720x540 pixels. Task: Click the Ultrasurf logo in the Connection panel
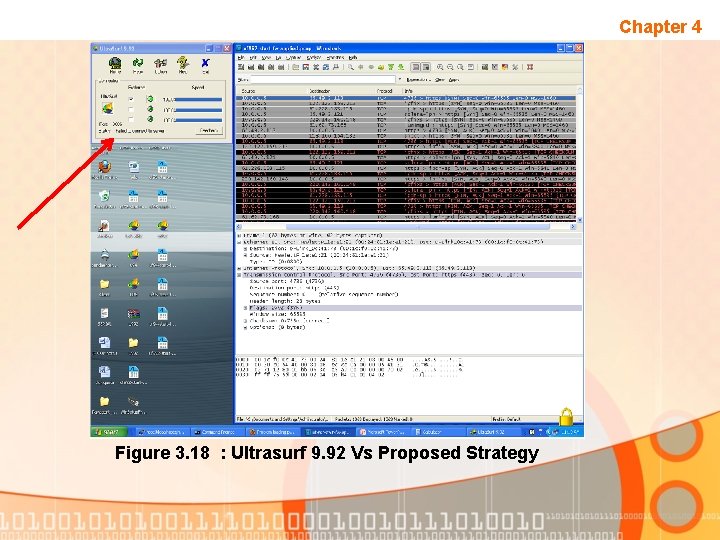pos(107,109)
